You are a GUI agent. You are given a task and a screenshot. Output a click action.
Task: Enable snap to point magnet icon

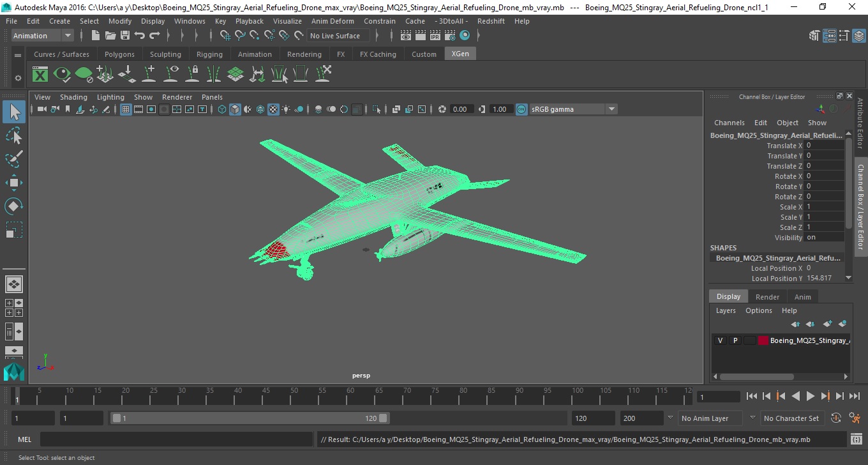pyautogui.click(x=255, y=36)
